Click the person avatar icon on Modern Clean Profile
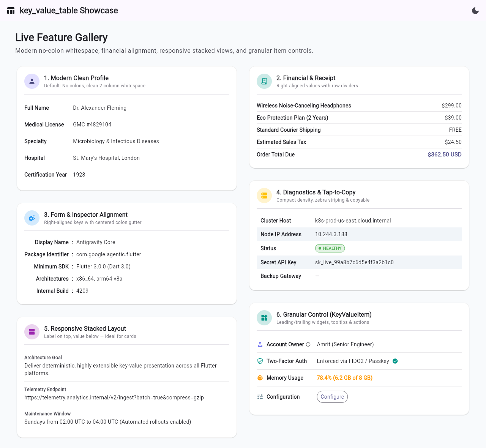 [32, 81]
